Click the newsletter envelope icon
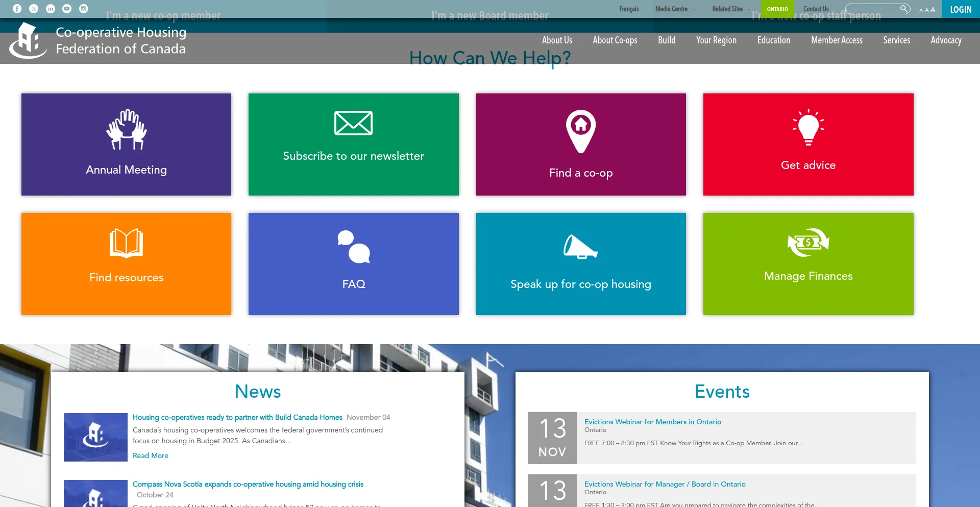This screenshot has height=507, width=980. (x=353, y=123)
